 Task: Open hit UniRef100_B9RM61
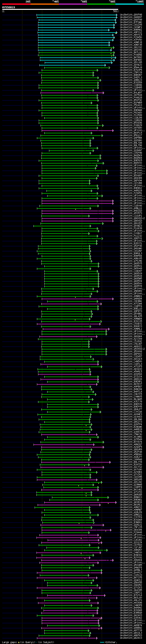tap(131, 30)
